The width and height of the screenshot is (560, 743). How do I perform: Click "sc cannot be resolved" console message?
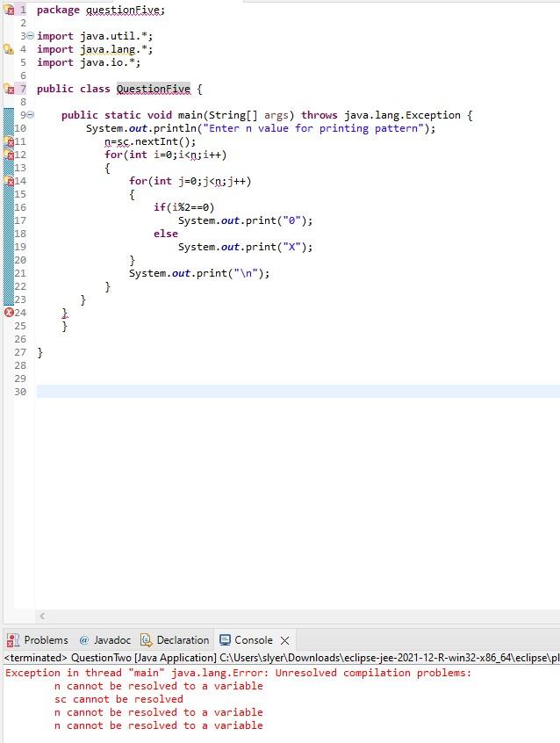(x=118, y=699)
